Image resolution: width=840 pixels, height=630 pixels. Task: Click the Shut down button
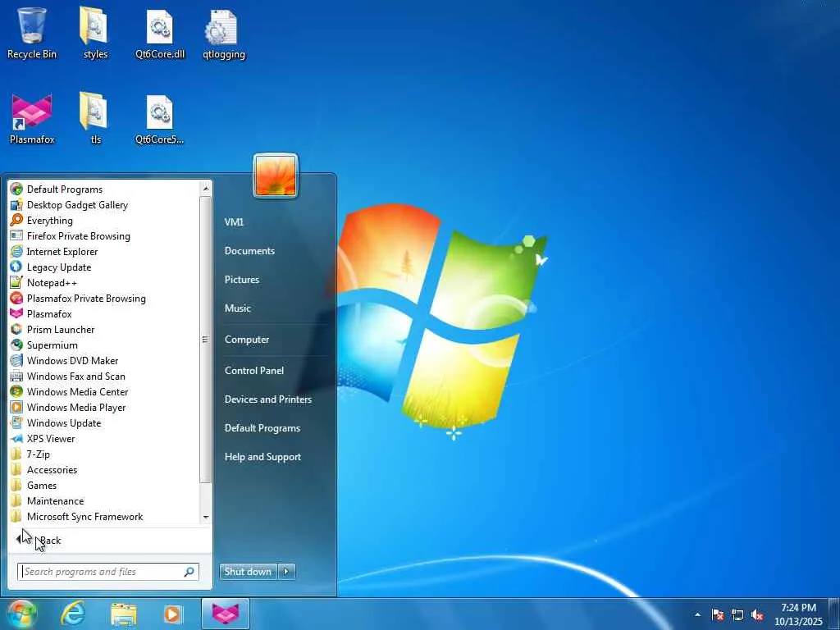[x=248, y=572]
